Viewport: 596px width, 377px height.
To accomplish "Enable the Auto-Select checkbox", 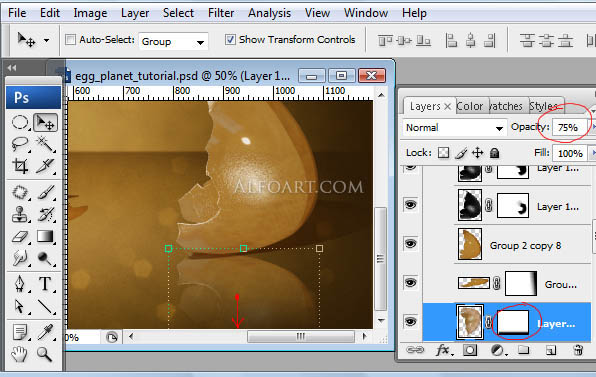I will [70, 40].
